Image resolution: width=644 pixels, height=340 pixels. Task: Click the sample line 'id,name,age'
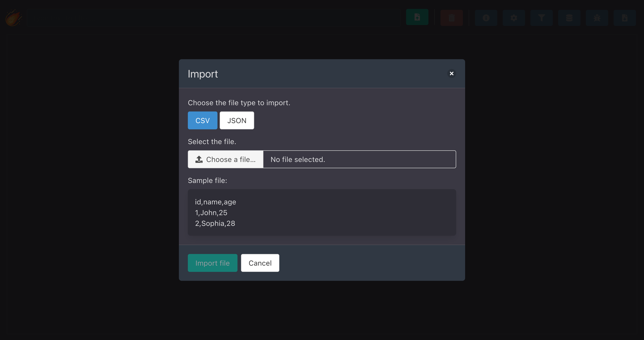tap(215, 202)
